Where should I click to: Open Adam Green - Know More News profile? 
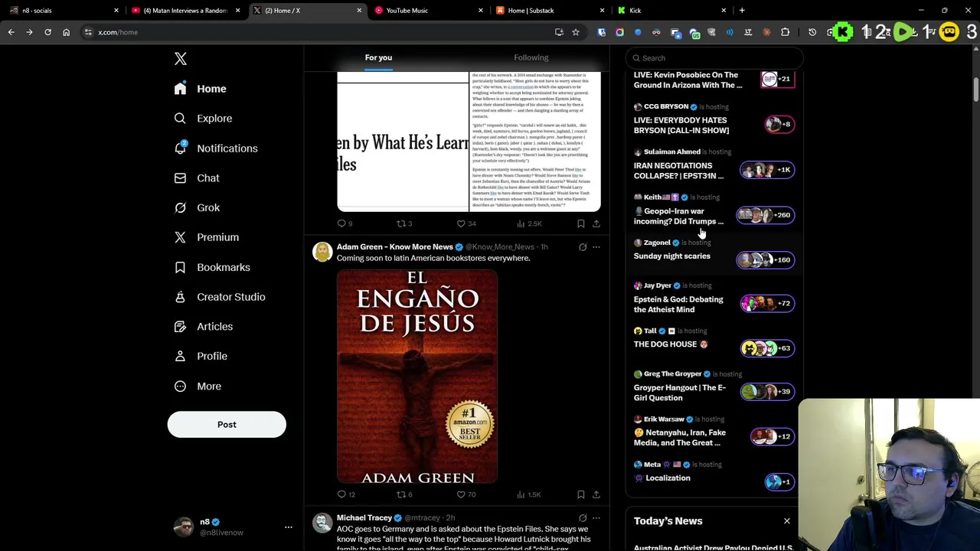[x=395, y=246]
